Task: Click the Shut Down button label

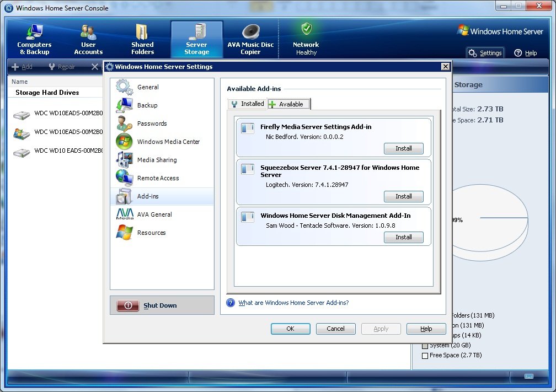Action: pyautogui.click(x=160, y=305)
